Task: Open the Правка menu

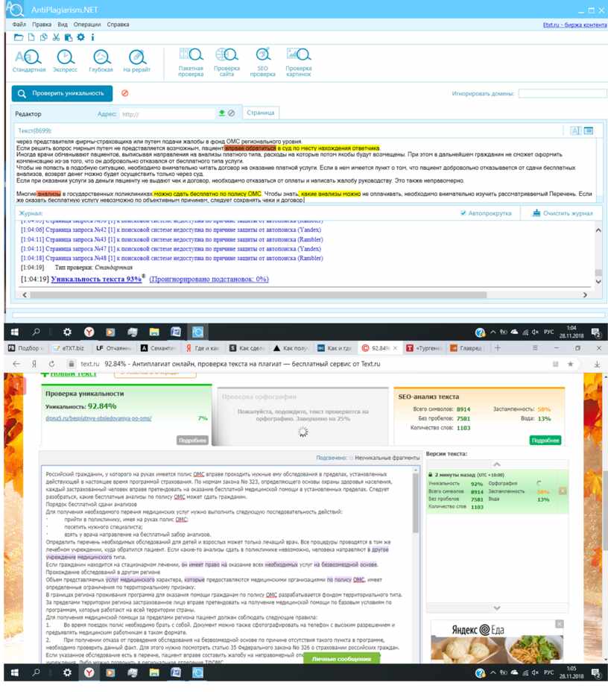Action: tap(42, 25)
